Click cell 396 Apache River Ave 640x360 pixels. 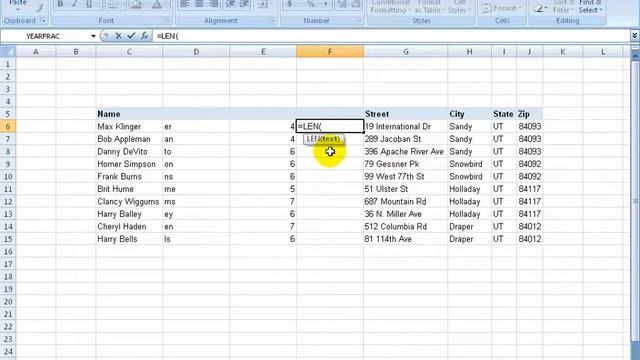(x=405, y=151)
